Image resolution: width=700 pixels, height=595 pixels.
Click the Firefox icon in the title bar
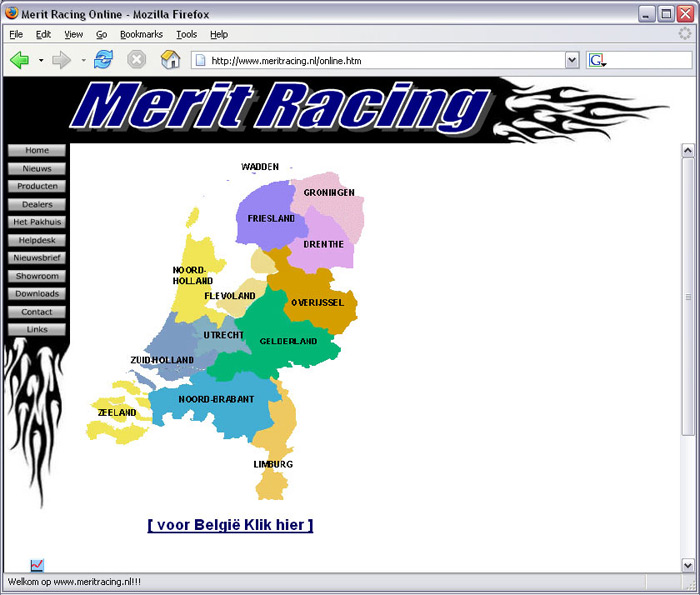(12, 13)
